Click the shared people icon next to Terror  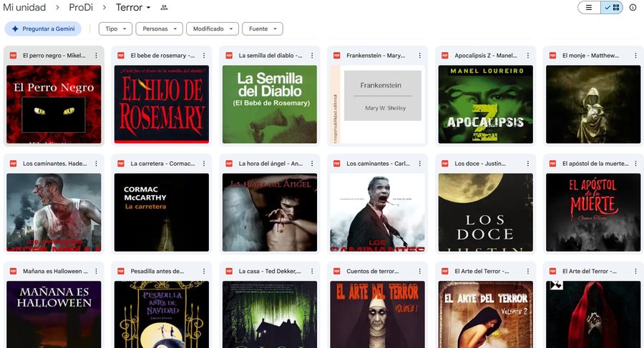(164, 7)
